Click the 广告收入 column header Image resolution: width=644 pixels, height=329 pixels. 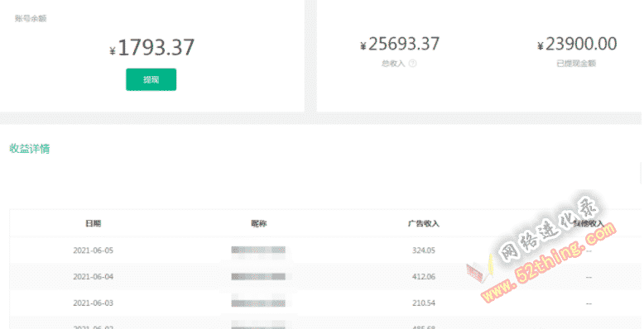tap(424, 223)
